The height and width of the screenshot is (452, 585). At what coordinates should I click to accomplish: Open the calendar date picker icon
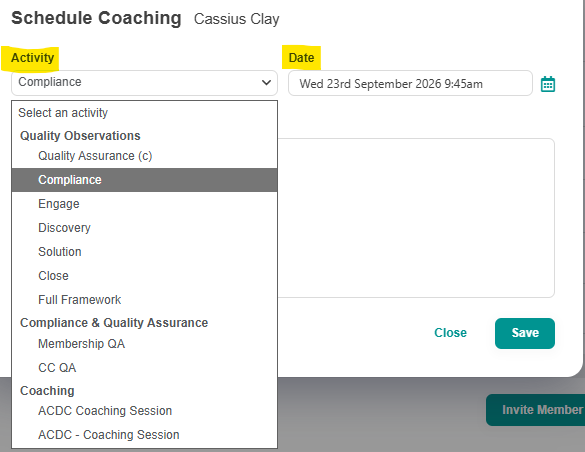[x=548, y=84]
